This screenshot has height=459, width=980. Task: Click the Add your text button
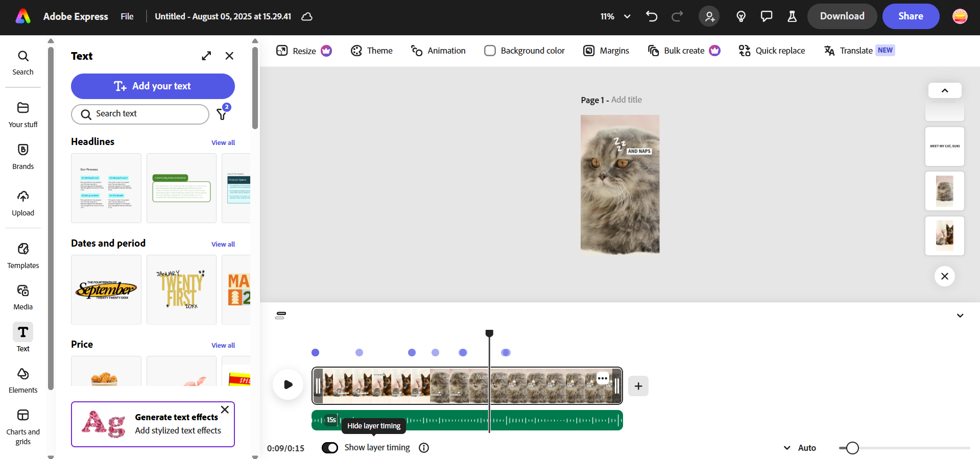click(x=153, y=86)
